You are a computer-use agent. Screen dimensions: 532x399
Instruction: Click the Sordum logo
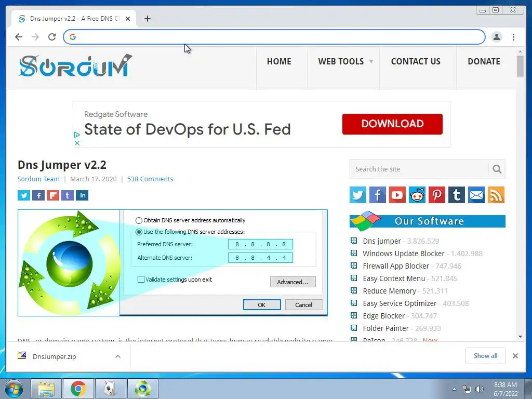click(75, 65)
